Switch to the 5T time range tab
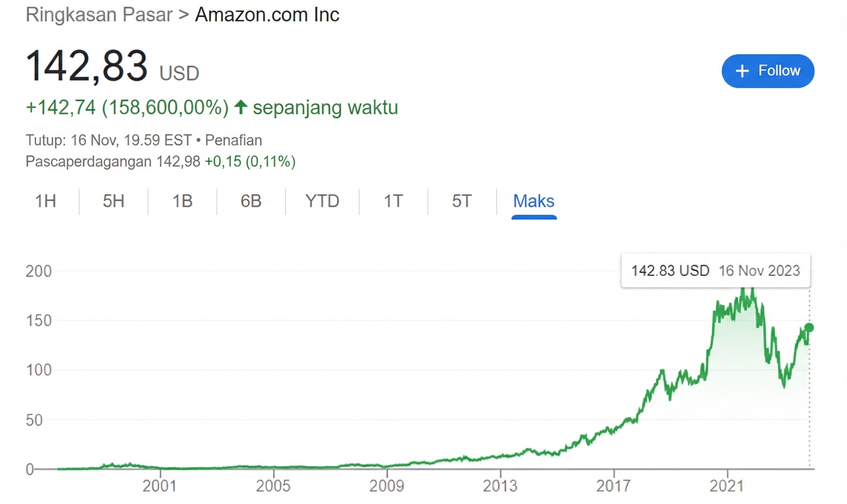Viewport: 847px width, 504px height. click(462, 201)
